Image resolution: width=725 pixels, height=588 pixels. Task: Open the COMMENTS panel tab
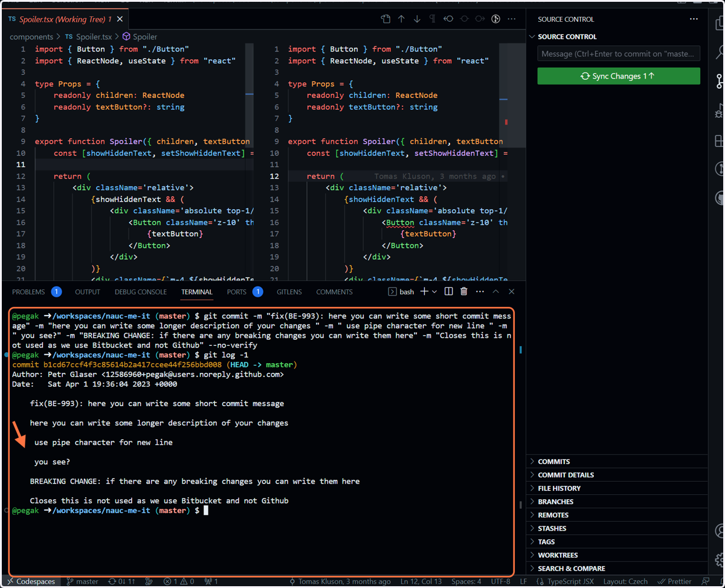(334, 292)
